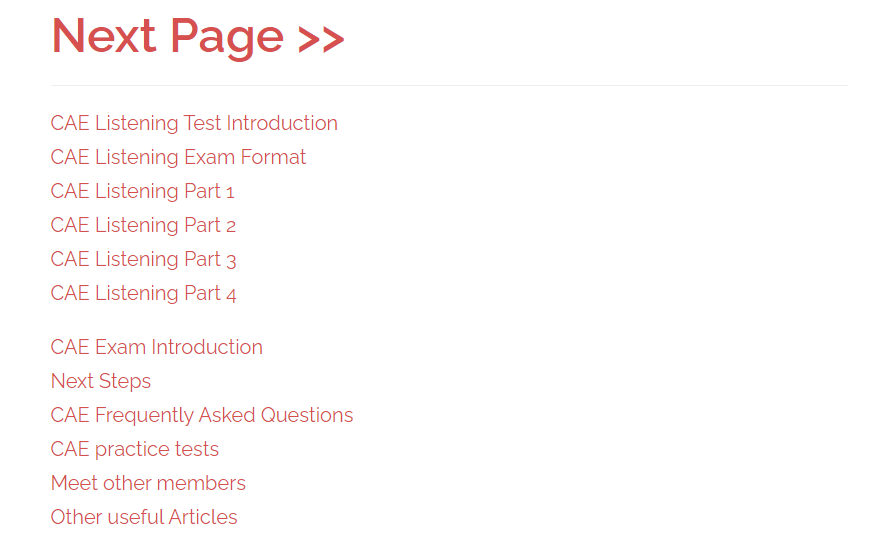Browse Other useful Articles
This screenshot has width=880, height=558.
point(144,517)
